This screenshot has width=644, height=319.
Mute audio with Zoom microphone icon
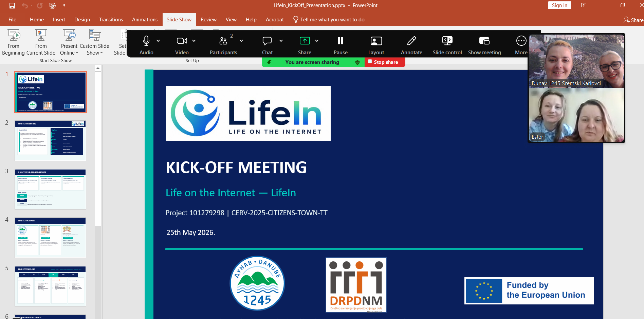[x=146, y=41]
